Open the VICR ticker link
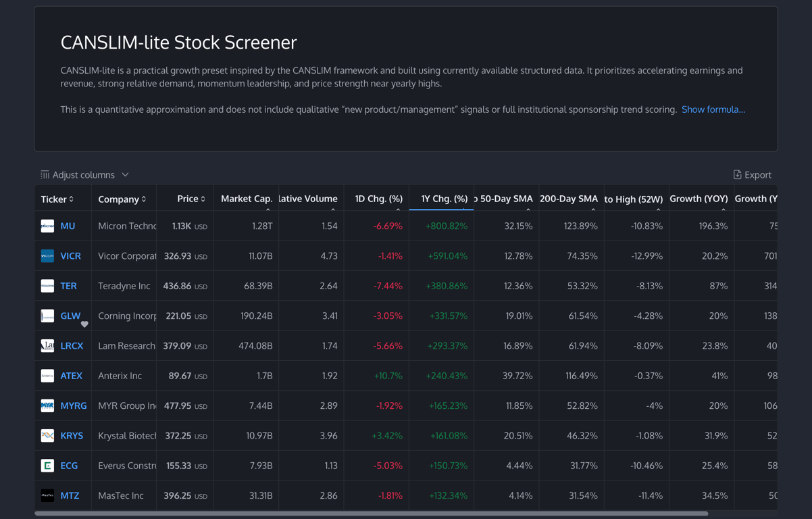This screenshot has width=812, height=519. (70, 256)
